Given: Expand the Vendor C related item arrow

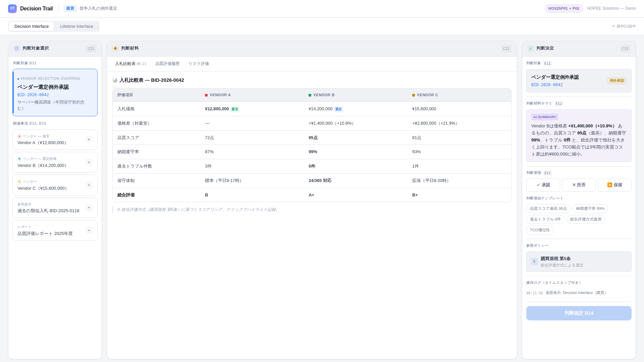Looking at the screenshot, I should pyautogui.click(x=89, y=185).
